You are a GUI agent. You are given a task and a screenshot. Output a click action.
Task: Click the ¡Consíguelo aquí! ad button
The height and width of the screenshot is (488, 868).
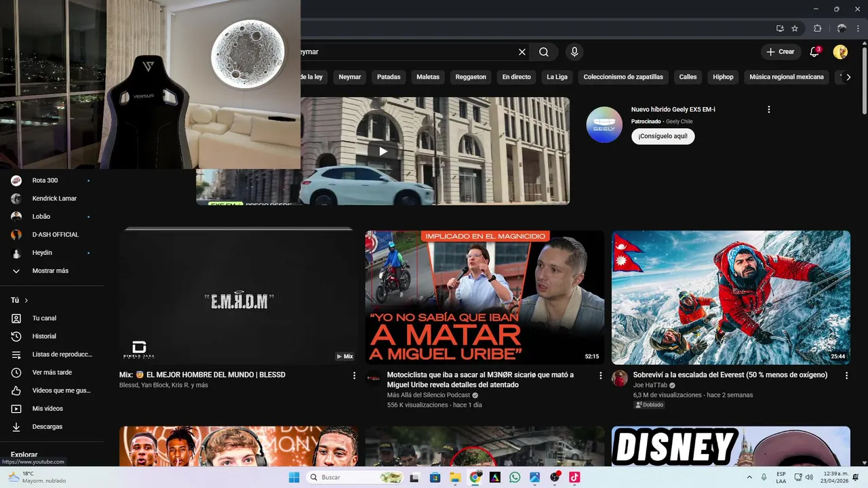coord(663,136)
